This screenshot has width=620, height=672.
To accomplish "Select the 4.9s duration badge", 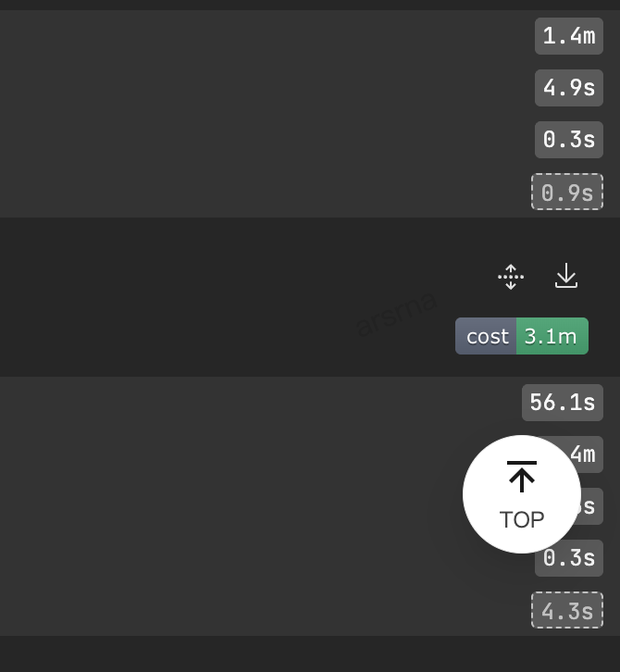I will (x=568, y=88).
